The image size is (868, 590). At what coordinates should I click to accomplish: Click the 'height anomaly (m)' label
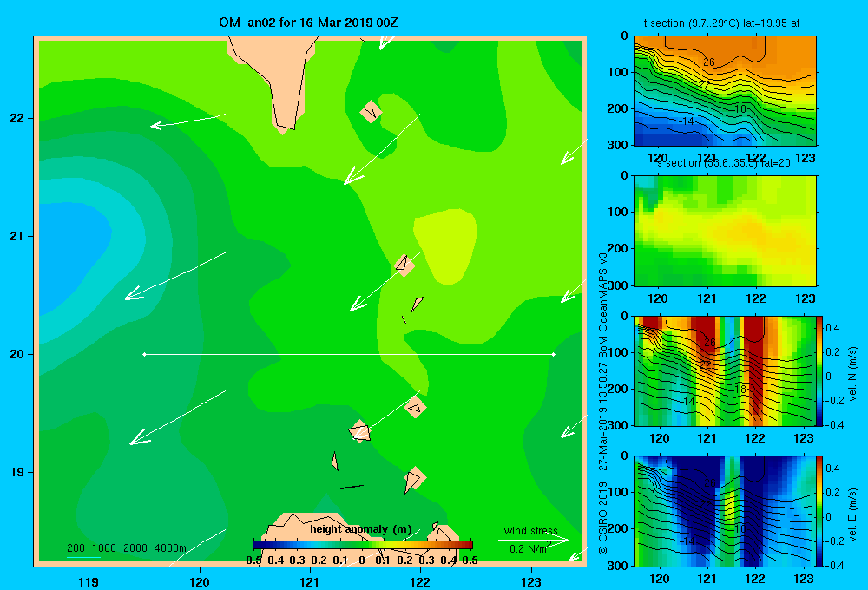click(360, 529)
